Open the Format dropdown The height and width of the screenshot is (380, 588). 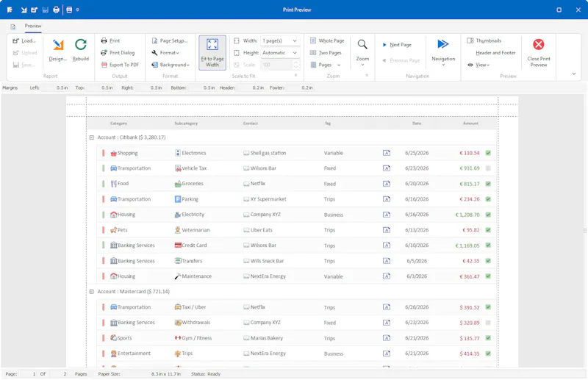pyautogui.click(x=165, y=53)
